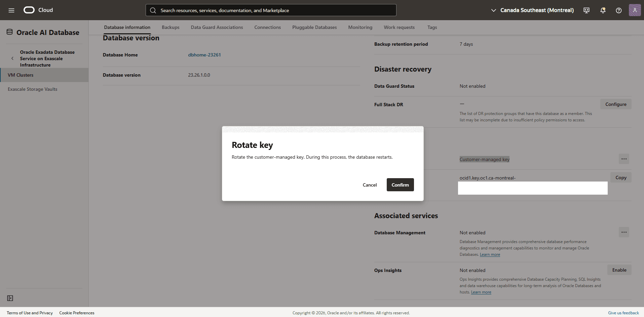Click the search magnifier icon
The image size is (644, 317).
(153, 10)
